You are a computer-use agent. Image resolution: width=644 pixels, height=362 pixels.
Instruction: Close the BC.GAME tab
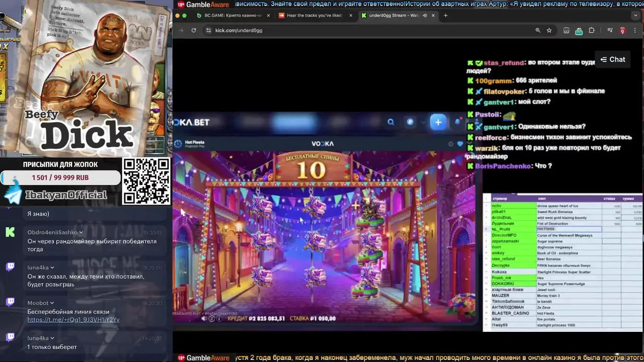click(268, 16)
